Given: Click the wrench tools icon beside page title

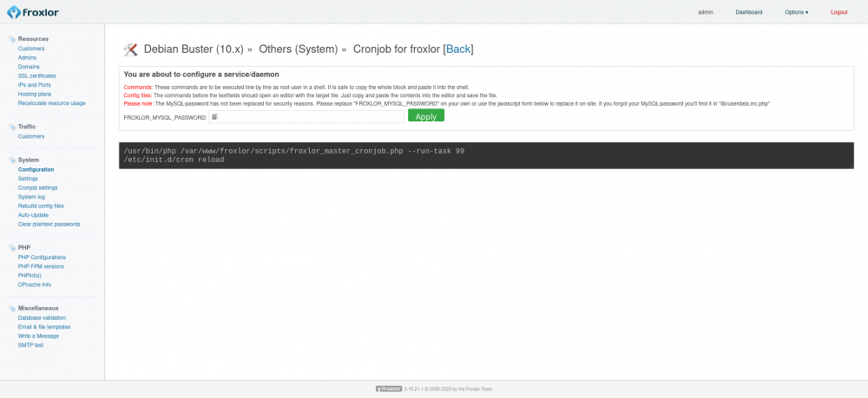Looking at the screenshot, I should [x=131, y=49].
